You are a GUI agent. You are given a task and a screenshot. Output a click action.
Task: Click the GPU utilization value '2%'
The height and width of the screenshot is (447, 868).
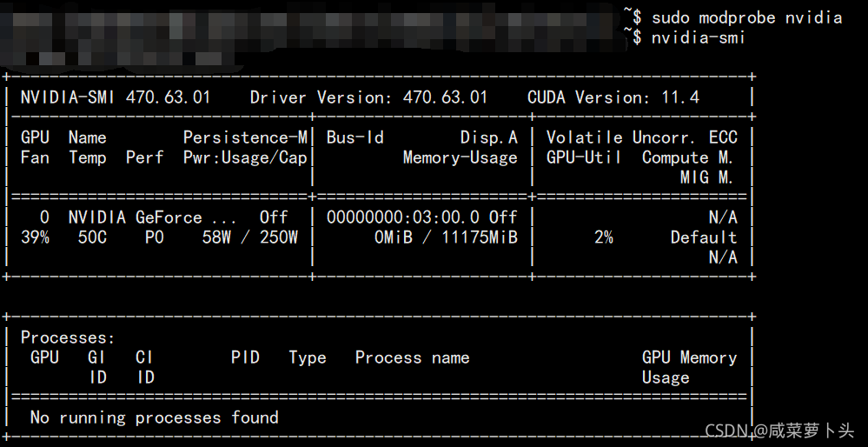pyautogui.click(x=603, y=237)
